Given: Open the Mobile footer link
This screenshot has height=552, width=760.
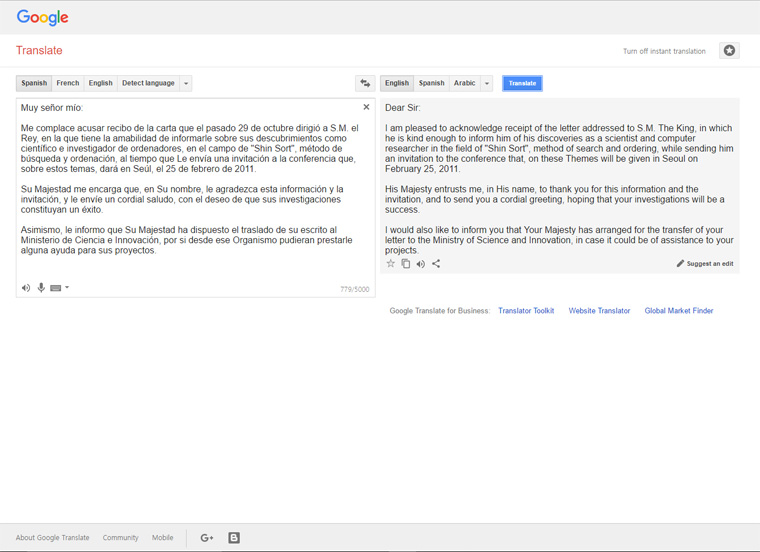Looking at the screenshot, I should click(162, 537).
